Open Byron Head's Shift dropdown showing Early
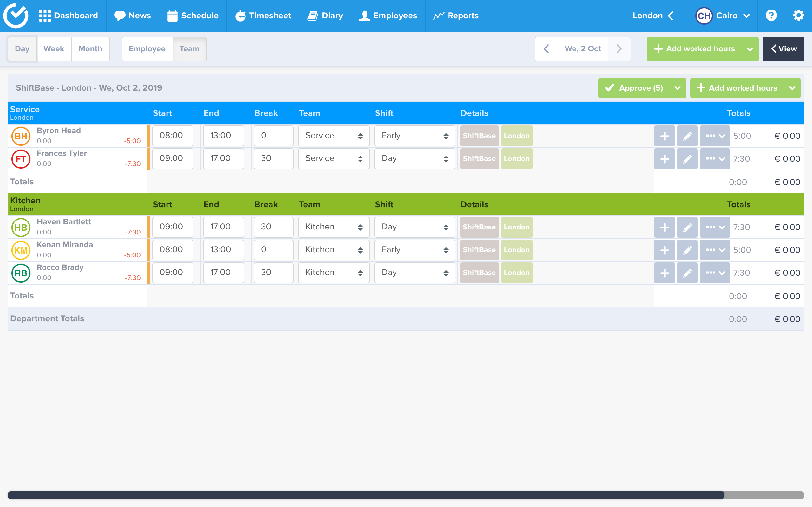The height and width of the screenshot is (507, 812). coord(414,136)
